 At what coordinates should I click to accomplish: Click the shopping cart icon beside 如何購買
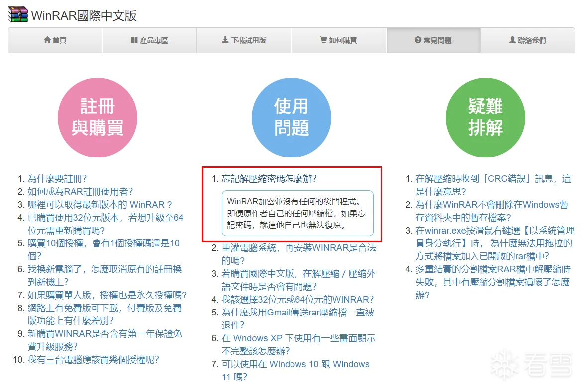[323, 40]
